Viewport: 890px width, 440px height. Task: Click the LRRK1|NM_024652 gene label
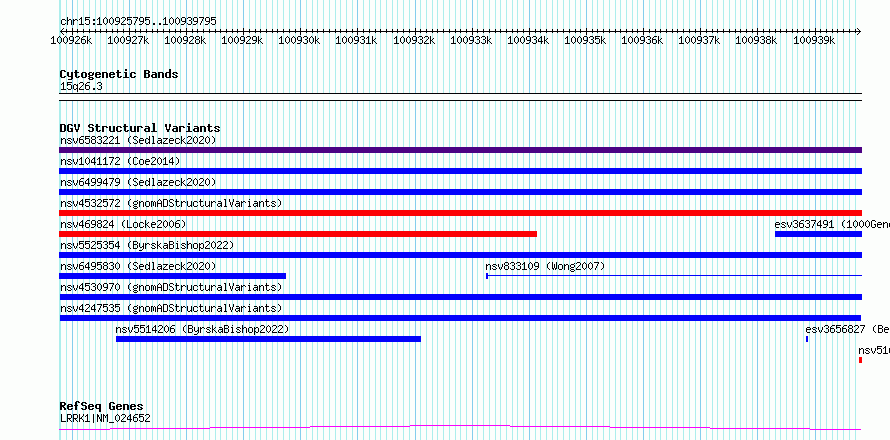point(105,419)
